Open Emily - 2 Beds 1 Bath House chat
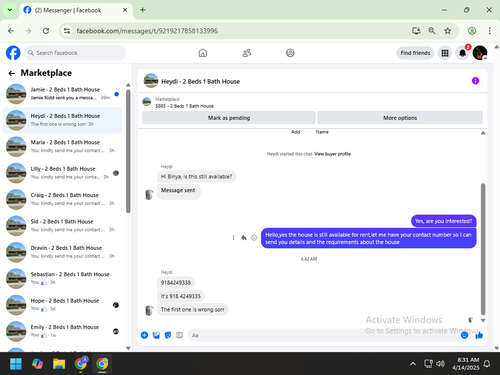500x375 pixels. pyautogui.click(x=62, y=331)
